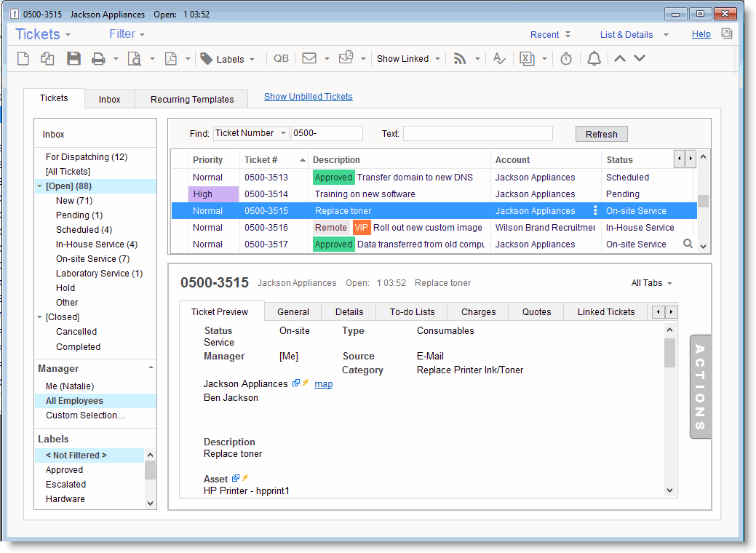Screen dimensions: 756x553
Task: Click the Excel export icon
Action: [x=527, y=59]
